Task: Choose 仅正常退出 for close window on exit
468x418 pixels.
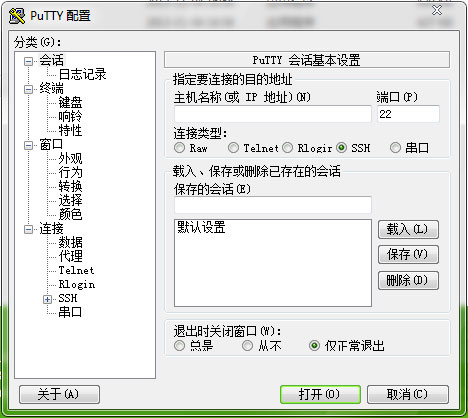Action: click(x=314, y=346)
